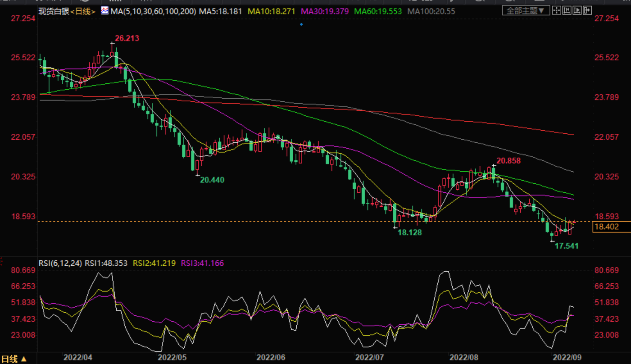Click the chart playback icon

577,11
